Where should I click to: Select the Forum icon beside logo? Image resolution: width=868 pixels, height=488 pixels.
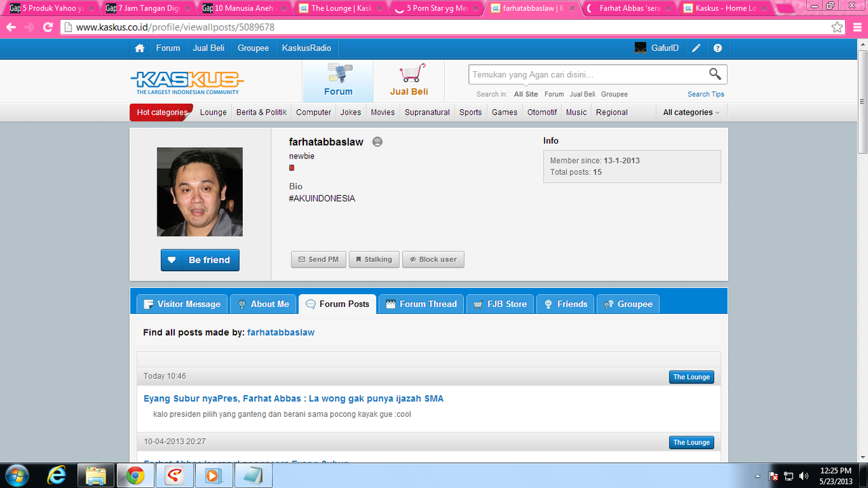(x=338, y=81)
